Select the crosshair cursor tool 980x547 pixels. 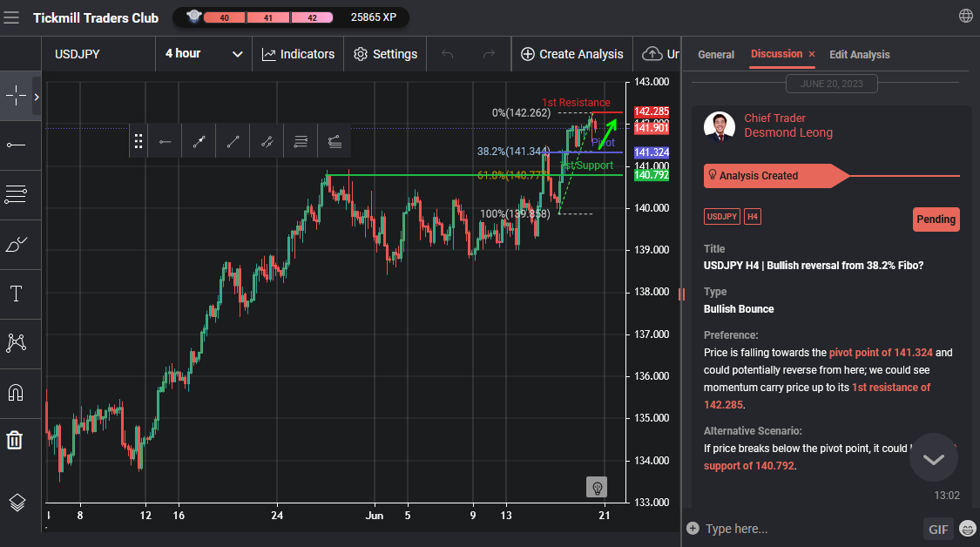pyautogui.click(x=16, y=96)
